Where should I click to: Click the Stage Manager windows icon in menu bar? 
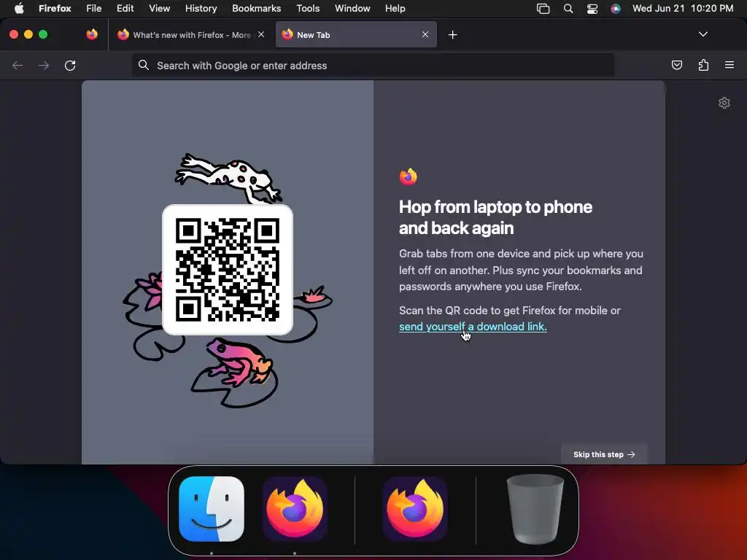543,9
